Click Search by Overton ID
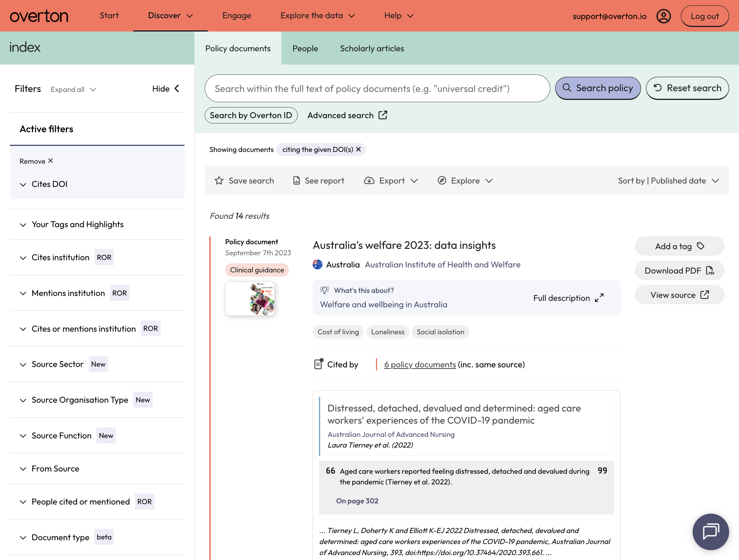The image size is (739, 560). click(x=251, y=115)
